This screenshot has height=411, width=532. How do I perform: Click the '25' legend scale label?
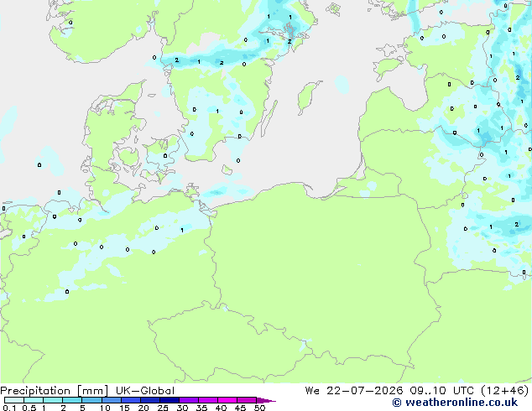click(x=163, y=408)
